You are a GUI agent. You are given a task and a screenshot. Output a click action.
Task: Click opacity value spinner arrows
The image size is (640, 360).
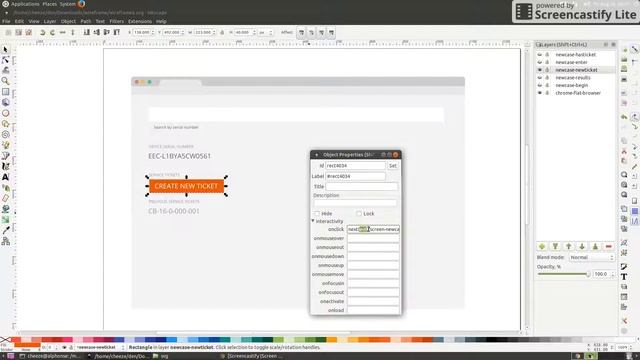tap(612, 274)
